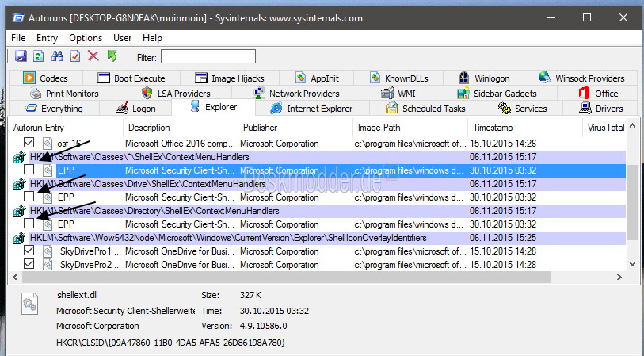This screenshot has width=644, height=356.
Task: Sort by the Publisher column header
Action: coord(295,128)
